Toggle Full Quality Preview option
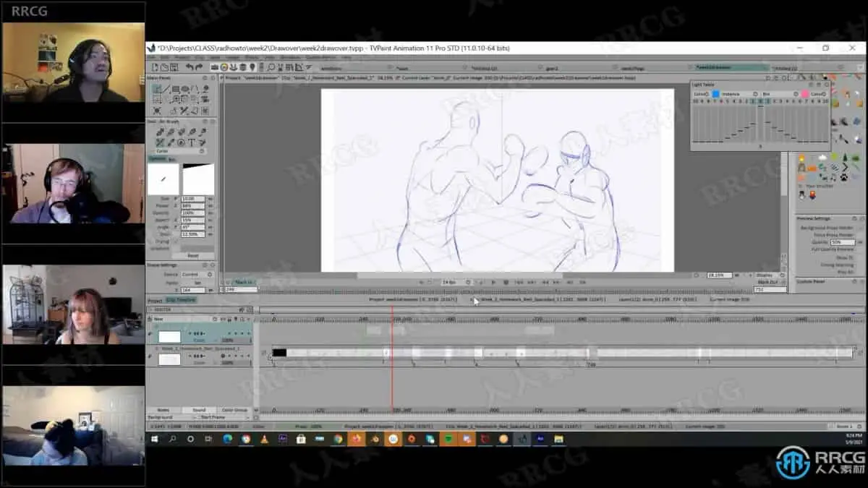This screenshot has width=868, height=488. [x=832, y=249]
